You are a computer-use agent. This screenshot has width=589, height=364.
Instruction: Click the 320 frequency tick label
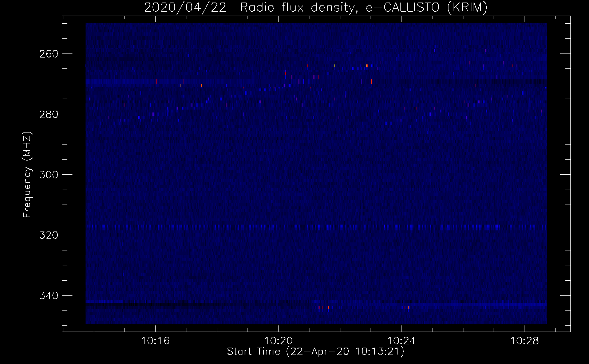point(48,235)
